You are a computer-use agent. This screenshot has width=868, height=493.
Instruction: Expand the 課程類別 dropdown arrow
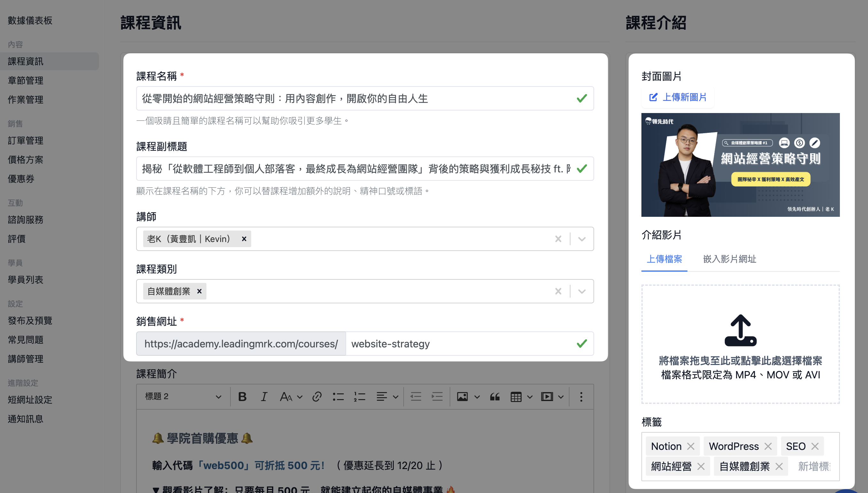pos(582,291)
